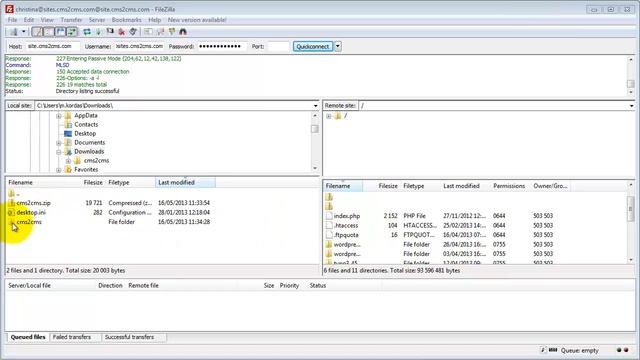Sort local files by Filesize column
Screen dimensions: 640x360
click(x=93, y=182)
